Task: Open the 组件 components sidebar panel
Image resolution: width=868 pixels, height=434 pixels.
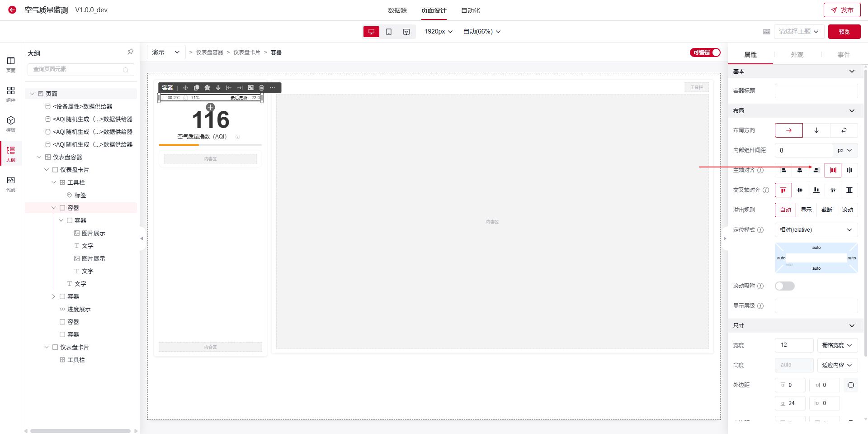Action: (11, 94)
